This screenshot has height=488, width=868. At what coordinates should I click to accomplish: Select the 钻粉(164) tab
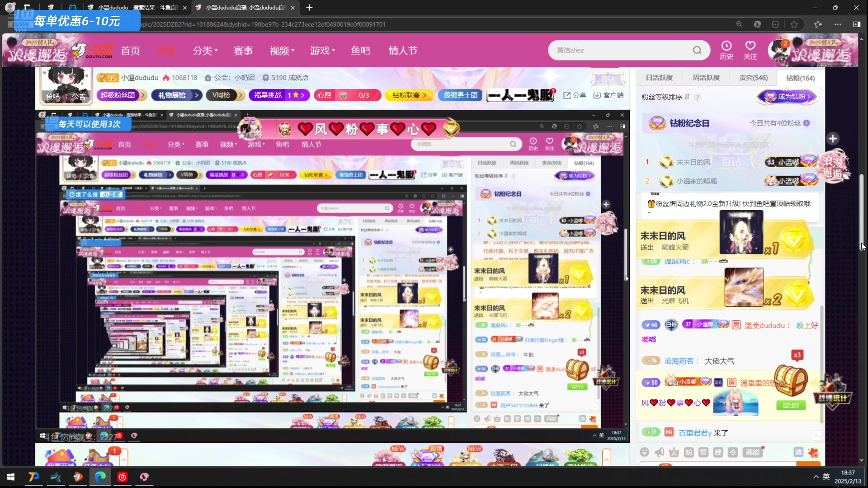click(x=800, y=78)
